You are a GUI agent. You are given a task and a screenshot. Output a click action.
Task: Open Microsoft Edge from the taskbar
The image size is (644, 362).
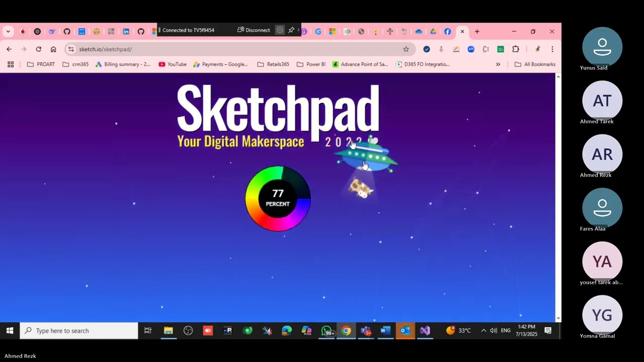287,330
